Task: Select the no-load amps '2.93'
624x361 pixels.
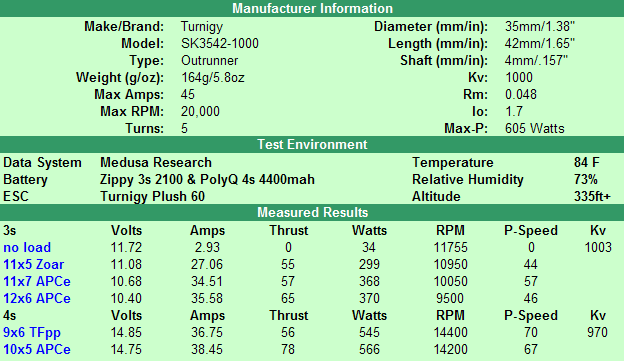Action: [207, 248]
